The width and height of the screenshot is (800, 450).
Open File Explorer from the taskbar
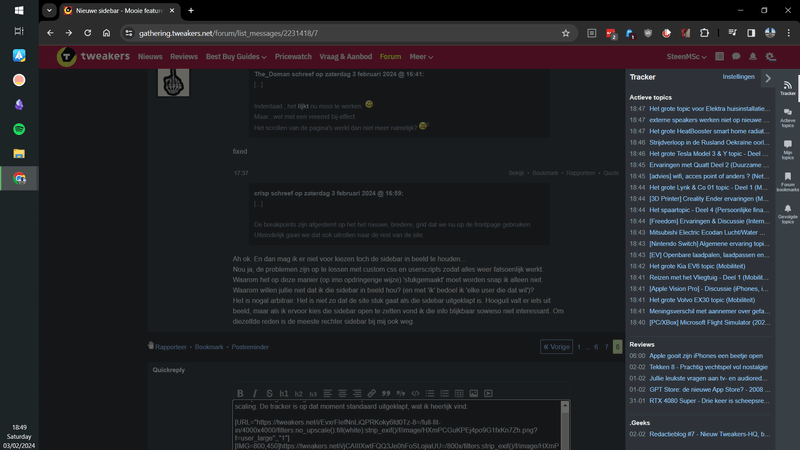pyautogui.click(x=19, y=154)
